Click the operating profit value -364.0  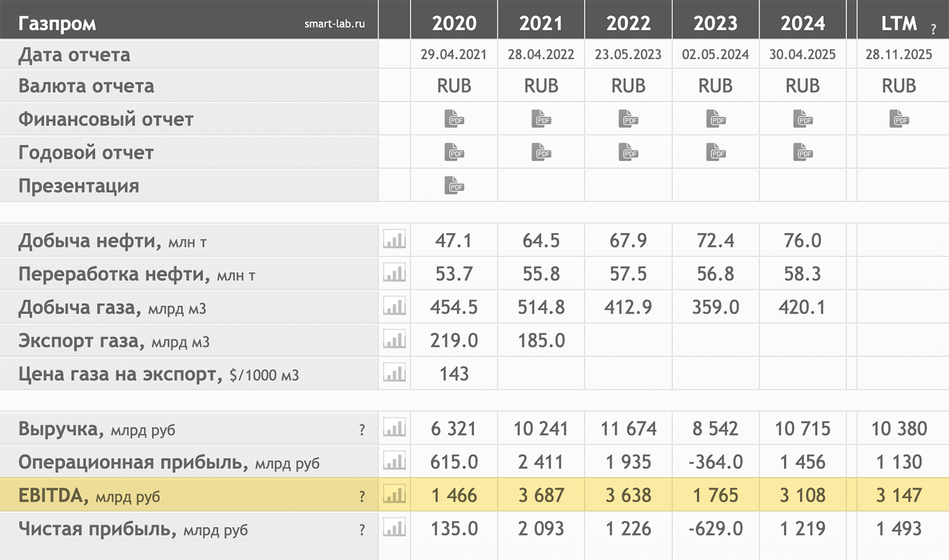coord(715,462)
